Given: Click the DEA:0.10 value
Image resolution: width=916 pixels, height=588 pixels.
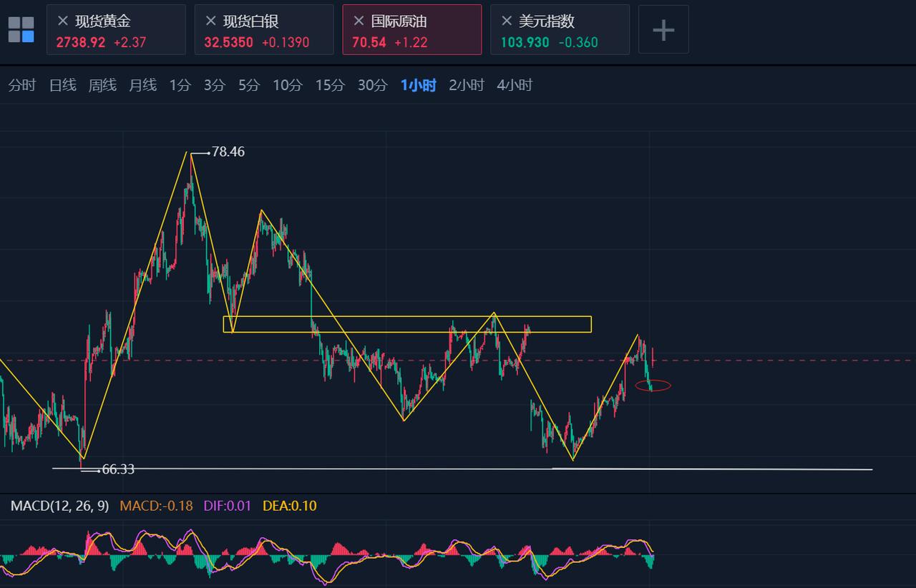Looking at the screenshot, I should 290,506.
